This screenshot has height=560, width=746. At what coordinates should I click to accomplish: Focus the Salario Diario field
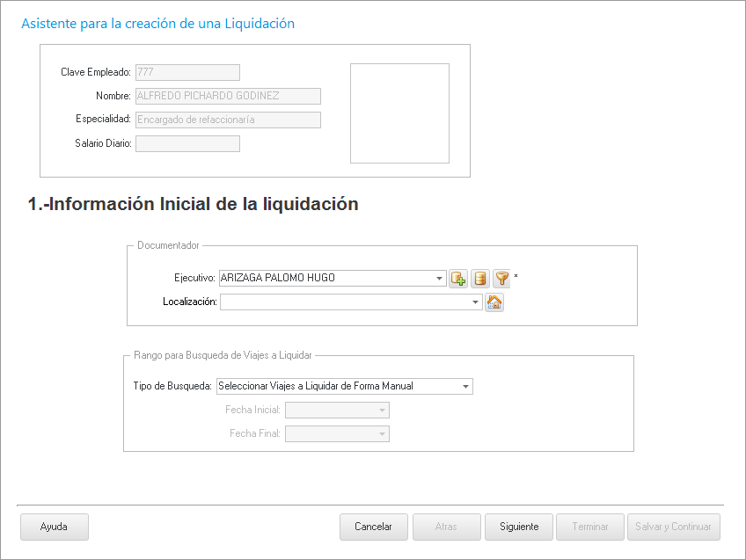pyautogui.click(x=186, y=143)
